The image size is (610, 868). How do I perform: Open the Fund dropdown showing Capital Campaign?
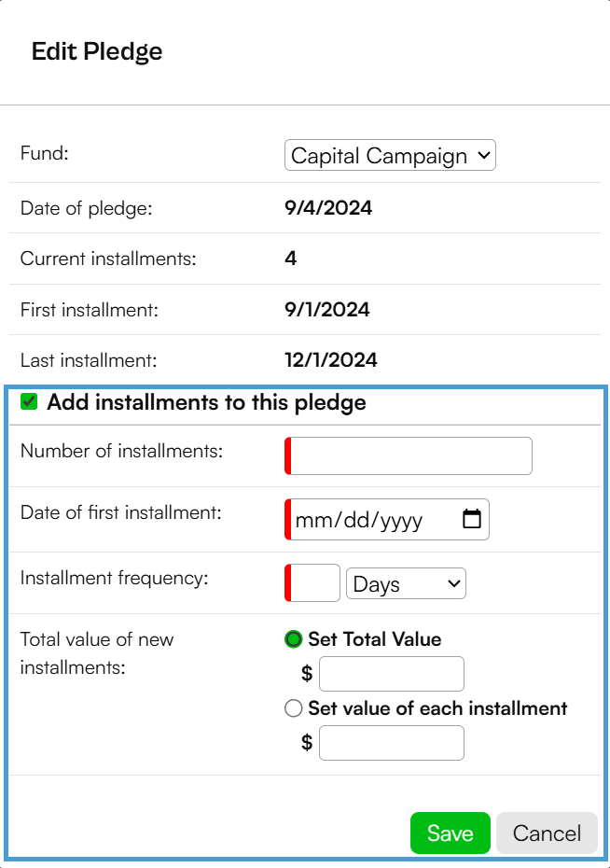[x=390, y=155]
